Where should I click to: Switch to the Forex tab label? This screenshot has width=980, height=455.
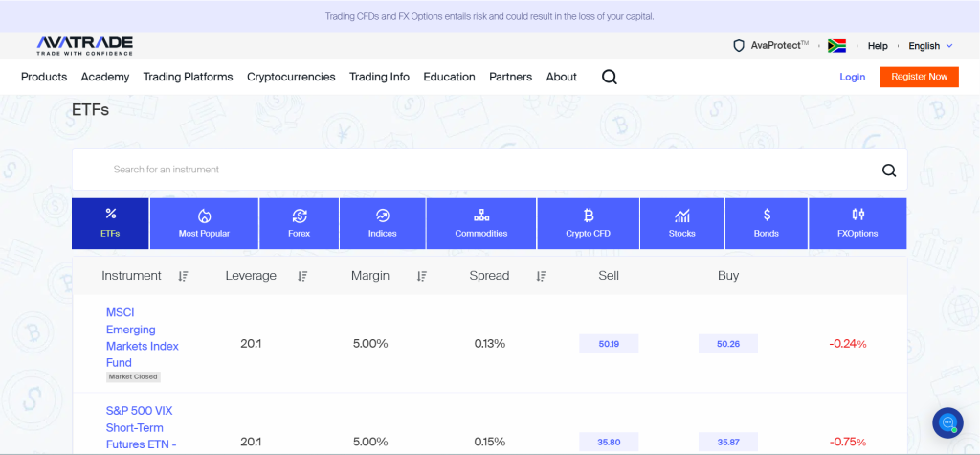(x=299, y=234)
